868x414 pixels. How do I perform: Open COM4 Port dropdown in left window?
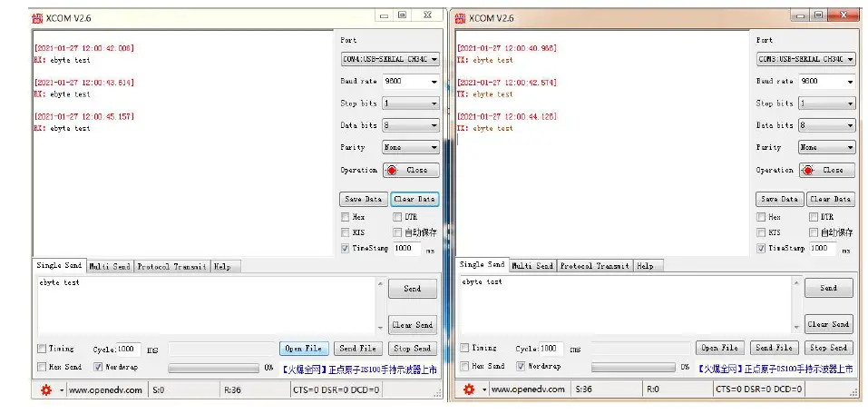tap(390, 59)
